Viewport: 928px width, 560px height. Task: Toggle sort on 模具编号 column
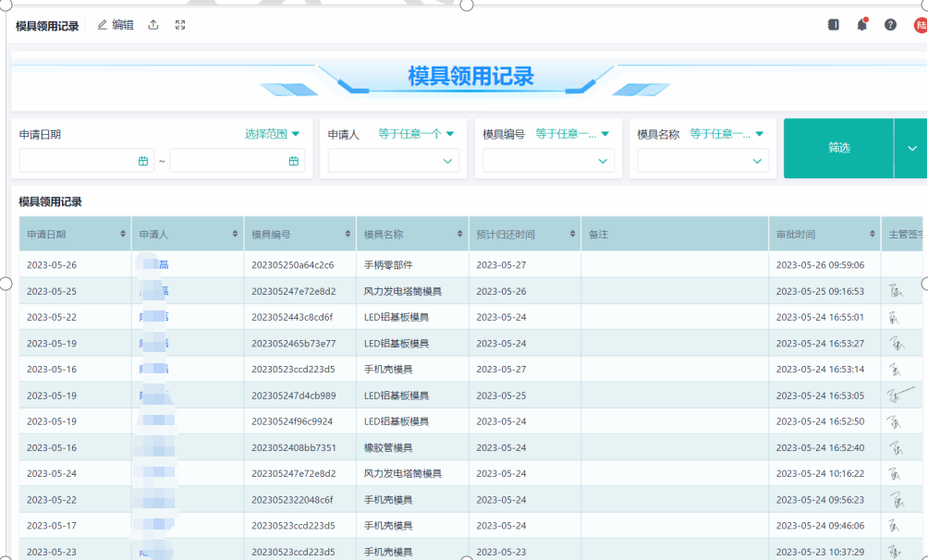[348, 235]
